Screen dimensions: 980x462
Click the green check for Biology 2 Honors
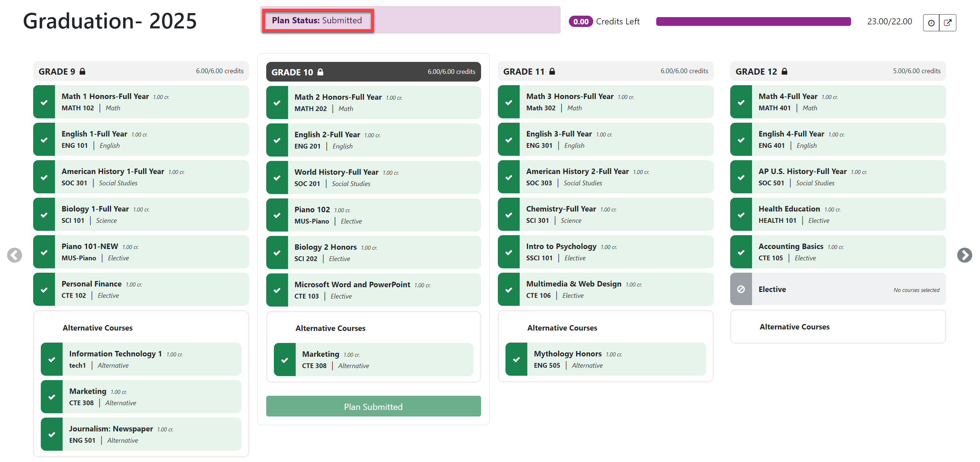pos(277,253)
